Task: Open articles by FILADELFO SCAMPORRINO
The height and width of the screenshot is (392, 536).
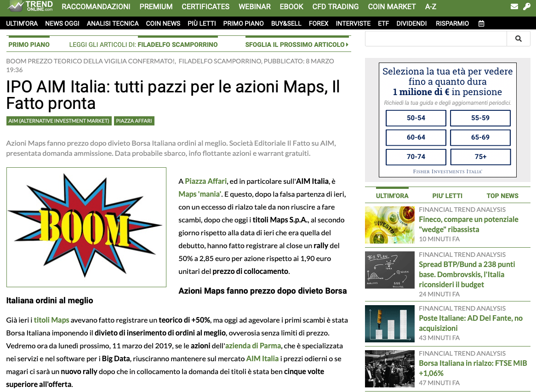Action: pyautogui.click(x=177, y=45)
